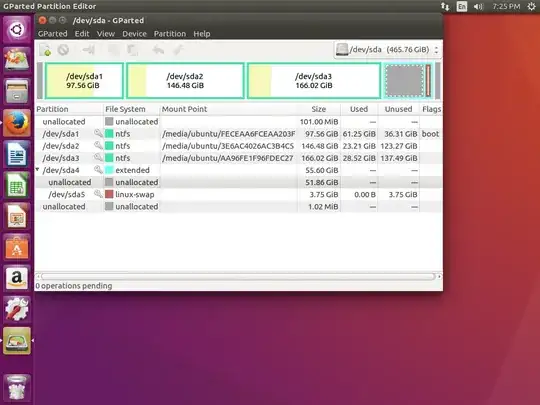This screenshot has height=405, width=540.
Task: Sort by Size column header
Action: coord(319,109)
